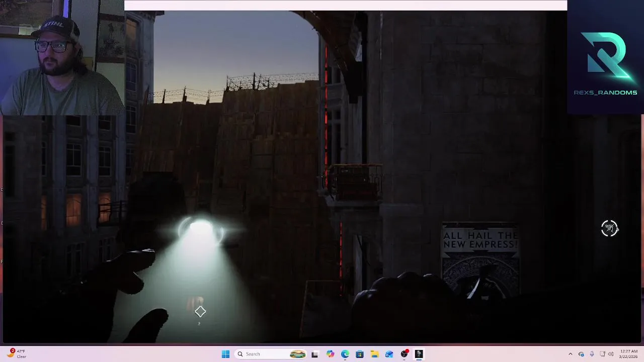Click the taskbar Search box

tap(271, 354)
